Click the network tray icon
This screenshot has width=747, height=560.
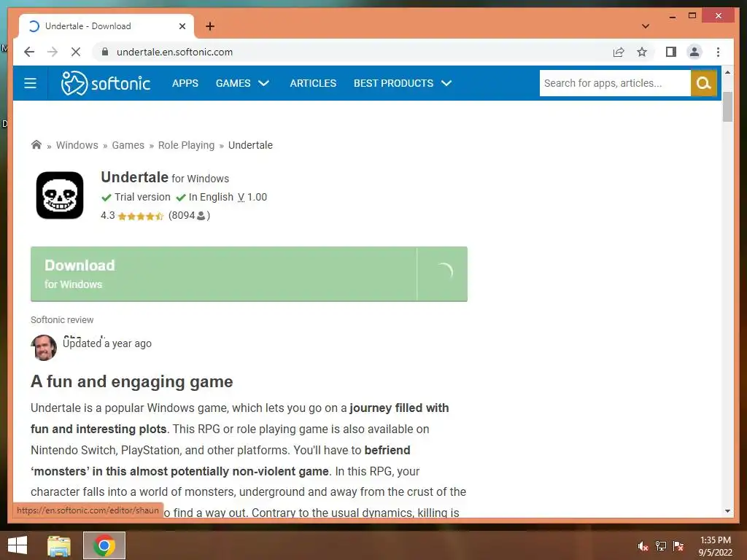(661, 546)
